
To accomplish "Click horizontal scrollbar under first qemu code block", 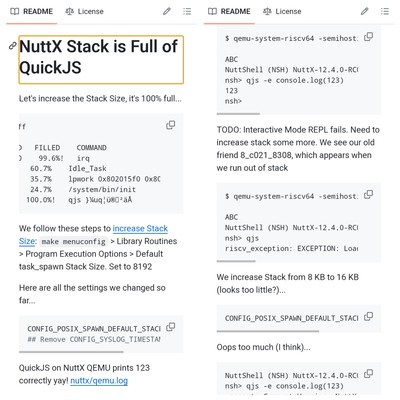I will [238, 114].
